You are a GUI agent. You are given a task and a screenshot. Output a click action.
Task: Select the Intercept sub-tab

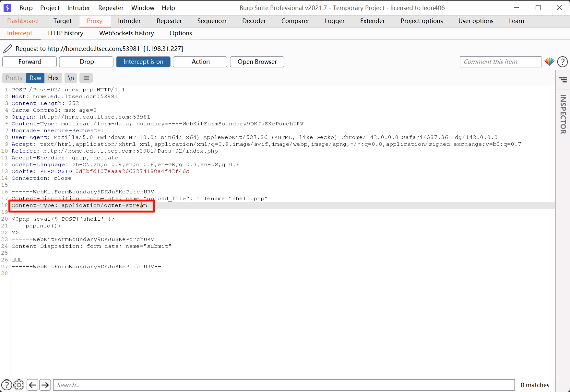pyautogui.click(x=20, y=33)
